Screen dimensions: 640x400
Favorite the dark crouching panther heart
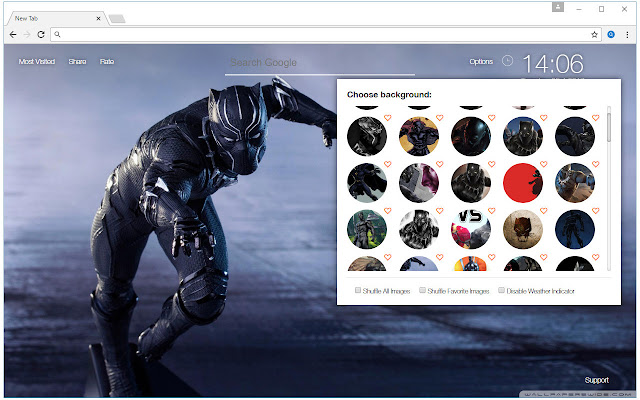pyautogui.click(x=596, y=118)
